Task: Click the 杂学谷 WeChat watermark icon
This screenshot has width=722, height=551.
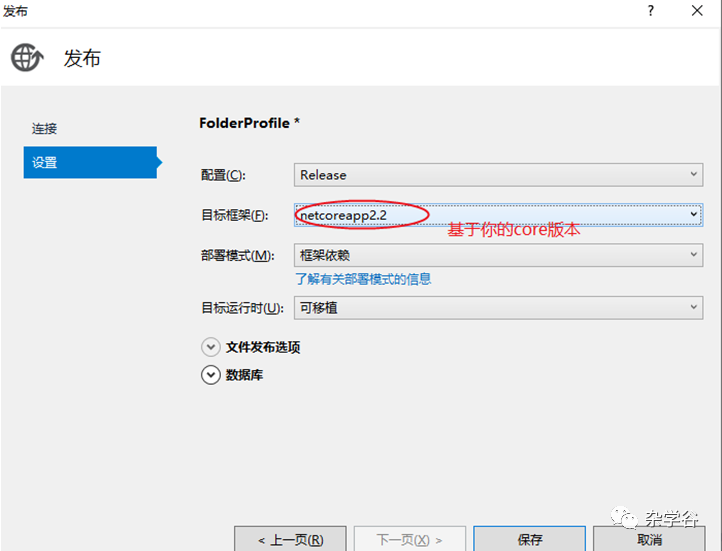Action: pos(625,518)
